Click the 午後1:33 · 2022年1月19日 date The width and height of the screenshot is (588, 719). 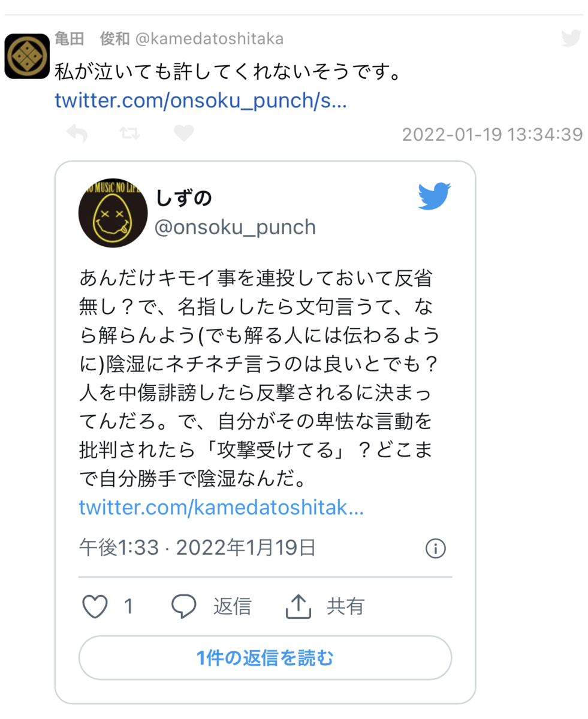[197, 547]
